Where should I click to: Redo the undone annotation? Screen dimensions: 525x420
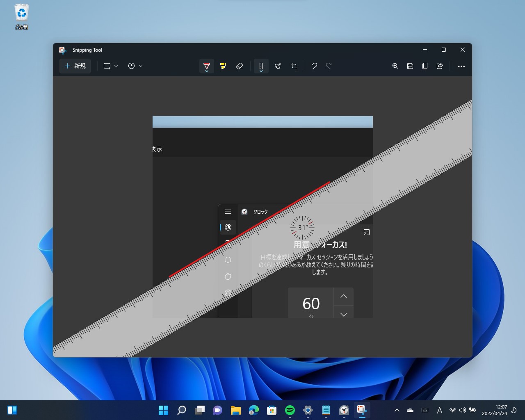329,66
